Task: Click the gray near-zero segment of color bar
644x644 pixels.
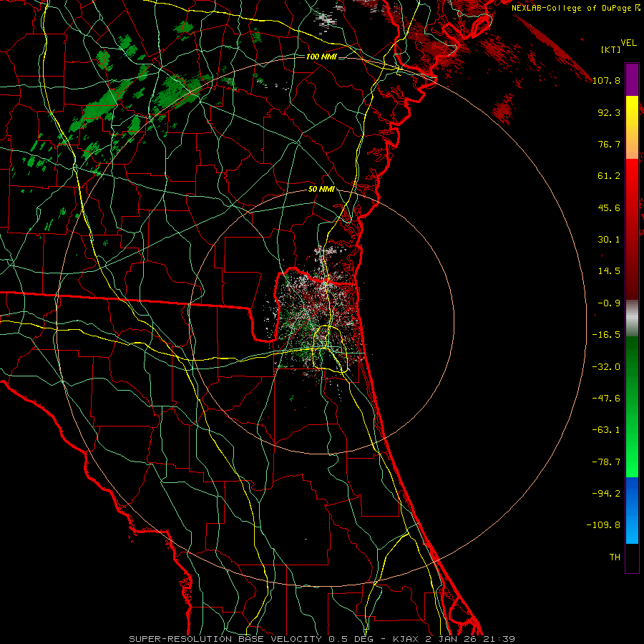Action: click(632, 318)
